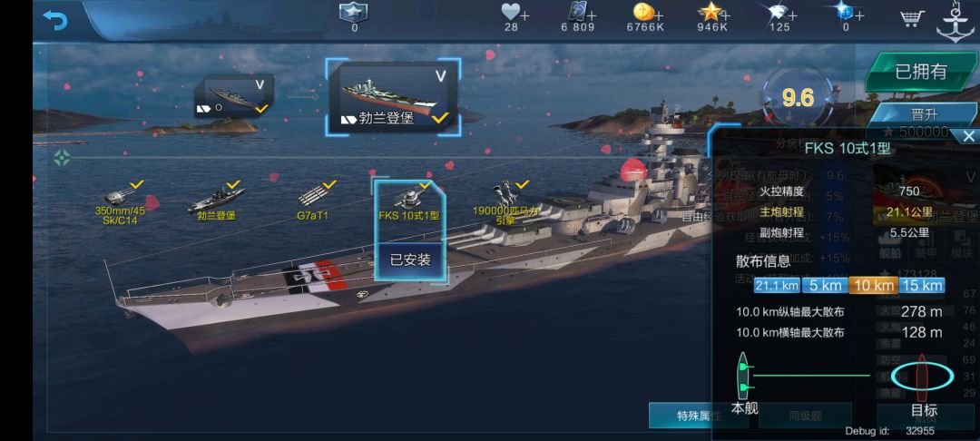This screenshot has width=980, height=441.
Task: Click the 已安装 installed button
Action: pyautogui.click(x=410, y=260)
